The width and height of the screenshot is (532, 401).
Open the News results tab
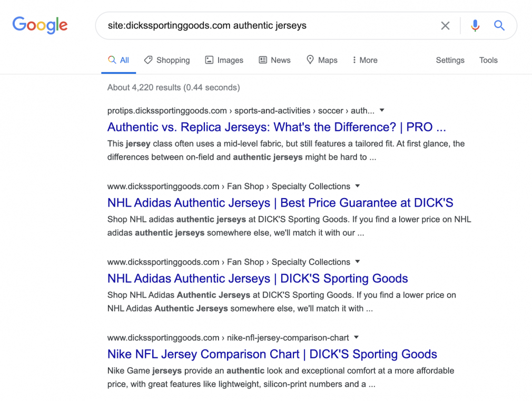pos(275,60)
